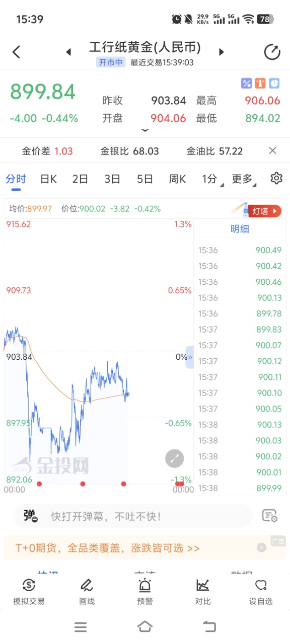Image resolution: width=290 pixels, height=644 pixels.
Task: Switch to the 5日 chart tab
Action: point(144,179)
